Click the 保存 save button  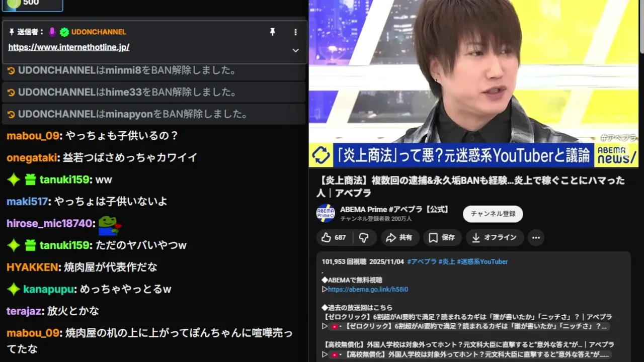click(x=442, y=238)
